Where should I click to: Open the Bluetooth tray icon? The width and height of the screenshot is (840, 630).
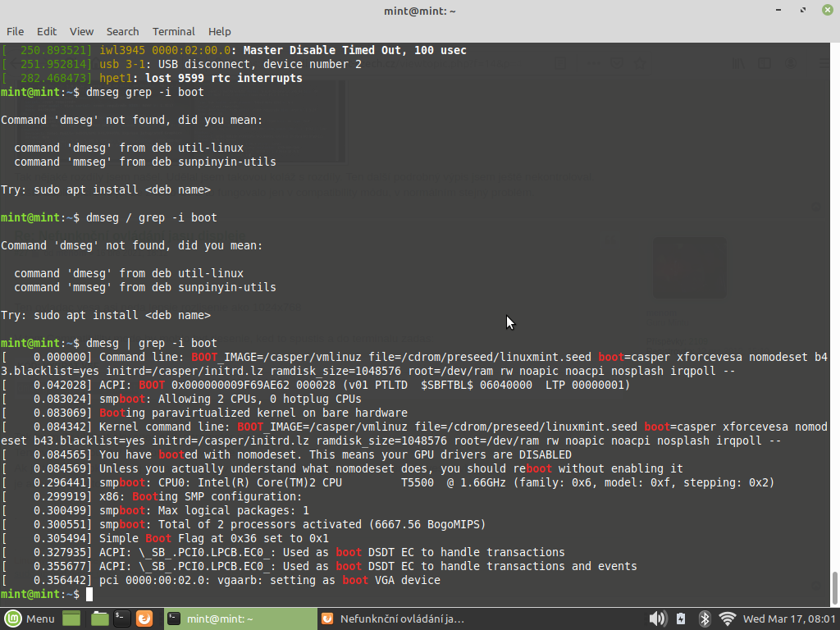tap(704, 619)
